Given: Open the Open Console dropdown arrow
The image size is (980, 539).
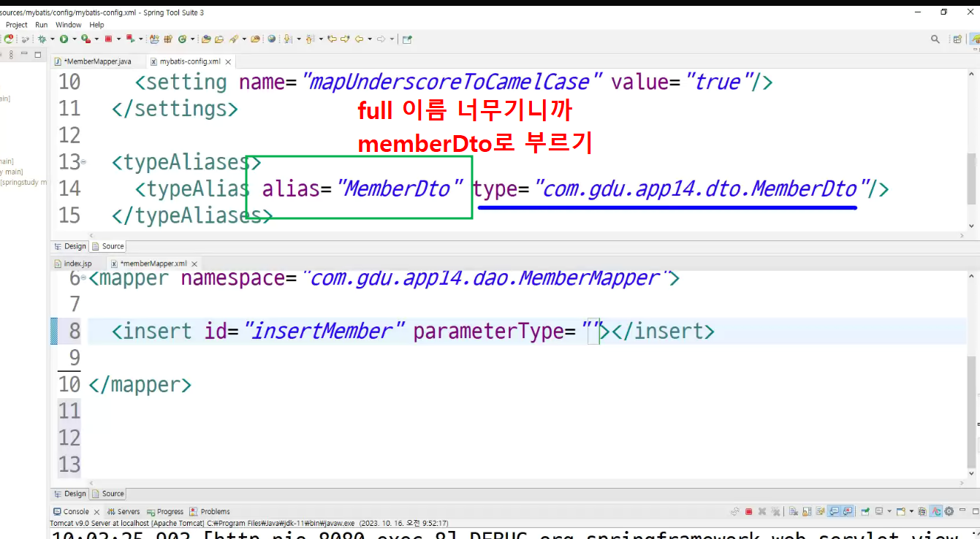Looking at the screenshot, I should point(911,511).
